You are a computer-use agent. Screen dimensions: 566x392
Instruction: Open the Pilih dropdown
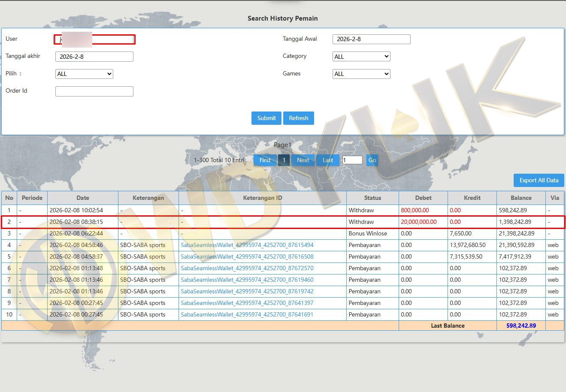pos(84,74)
